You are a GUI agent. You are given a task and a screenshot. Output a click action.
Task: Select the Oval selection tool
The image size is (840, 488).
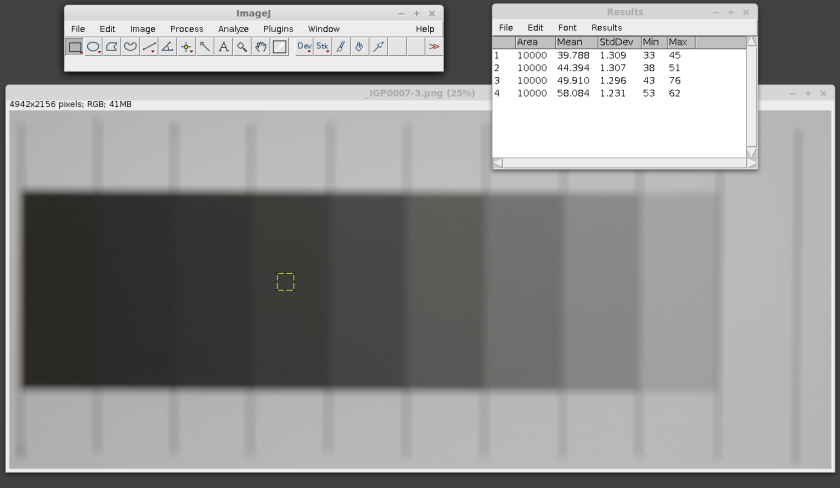coord(93,47)
